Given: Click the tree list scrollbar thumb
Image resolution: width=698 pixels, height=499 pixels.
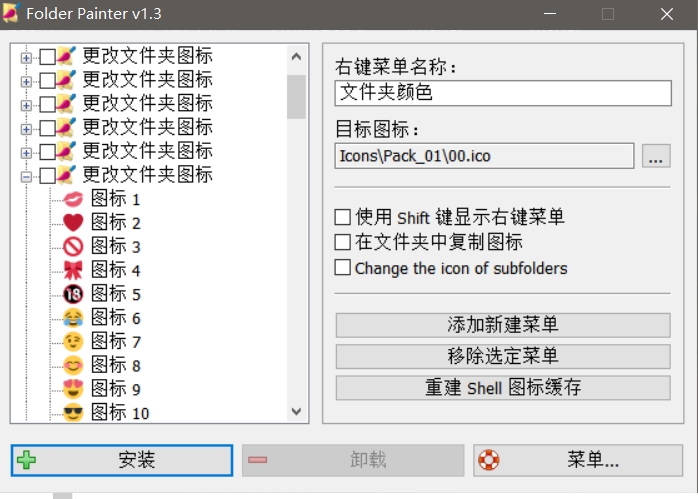Looking at the screenshot, I should click(x=296, y=97).
